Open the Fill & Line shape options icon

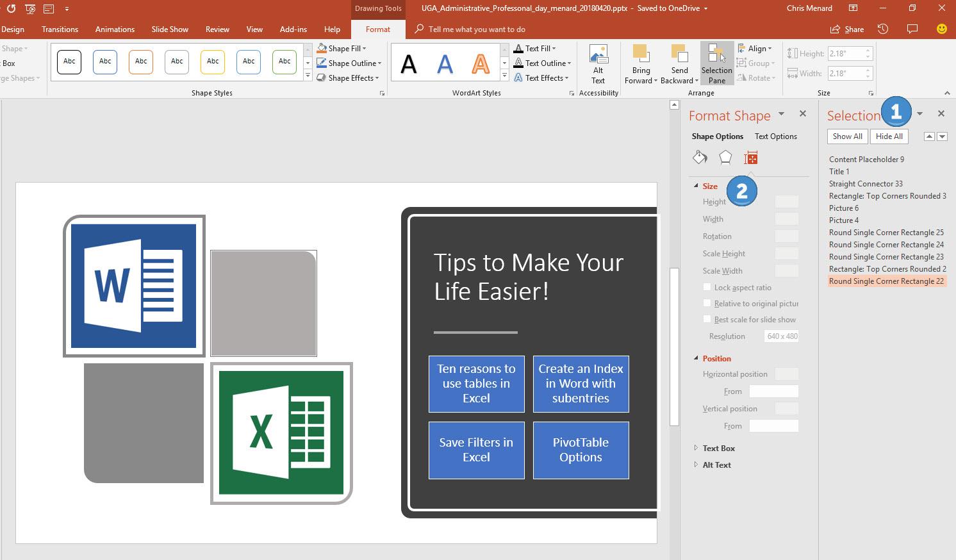700,158
